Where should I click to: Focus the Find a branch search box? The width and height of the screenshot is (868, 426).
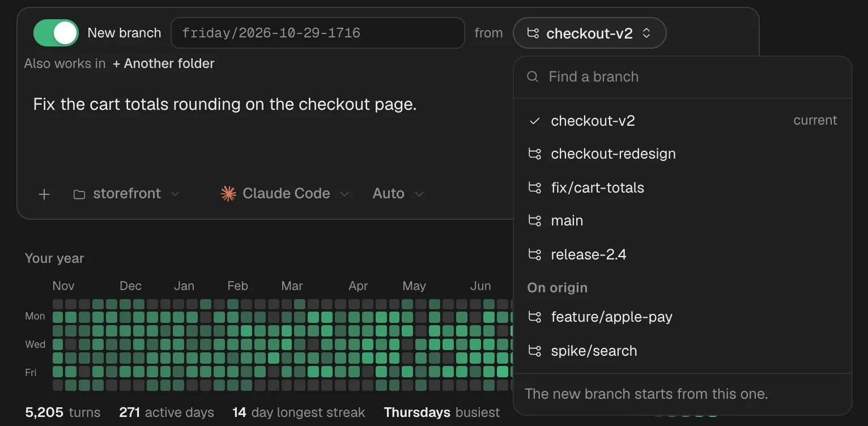point(683,76)
